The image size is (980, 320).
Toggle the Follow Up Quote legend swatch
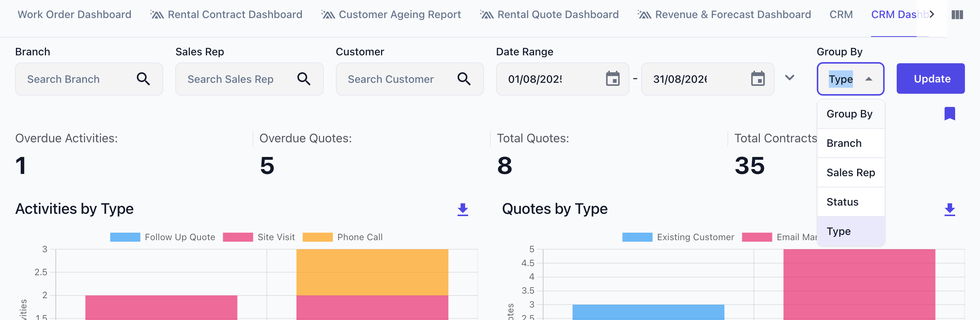pos(125,237)
